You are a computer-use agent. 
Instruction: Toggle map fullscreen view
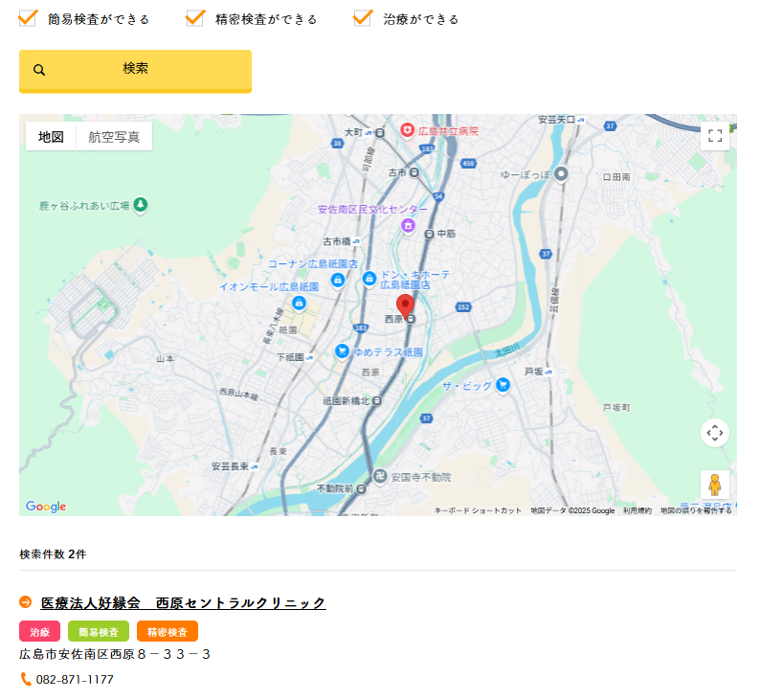[715, 136]
